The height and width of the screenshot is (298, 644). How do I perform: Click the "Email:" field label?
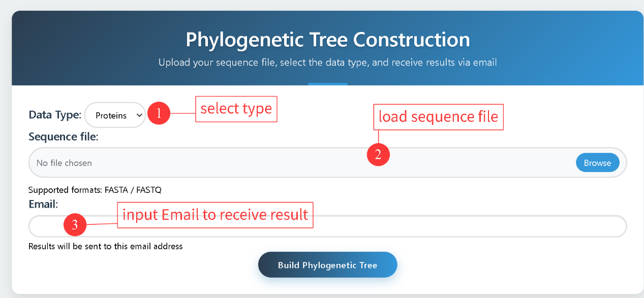(43, 204)
